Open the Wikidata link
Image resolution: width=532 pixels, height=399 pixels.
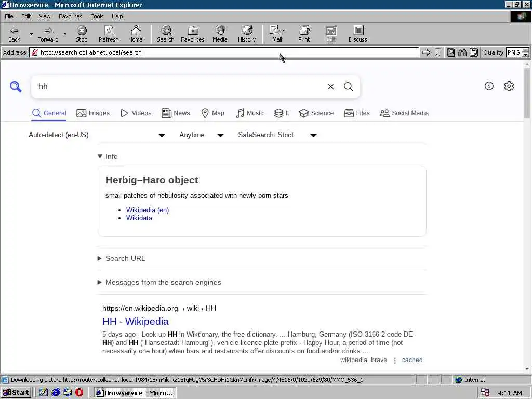pos(139,218)
